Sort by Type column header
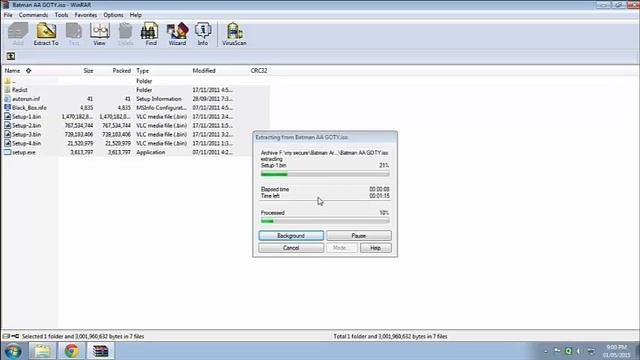Viewport: 640px width, 360px height. (142, 71)
